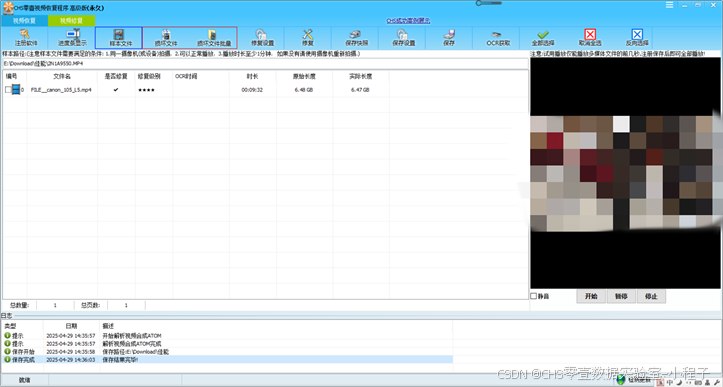Open the 损坏文件 toolbar icon
This screenshot has height=387, width=723.
[166, 35]
